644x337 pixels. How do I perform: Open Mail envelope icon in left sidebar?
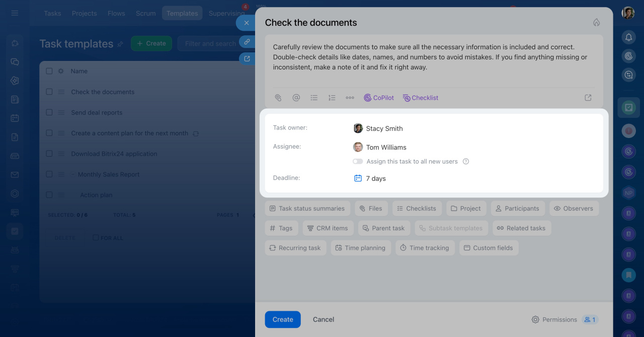point(15,175)
